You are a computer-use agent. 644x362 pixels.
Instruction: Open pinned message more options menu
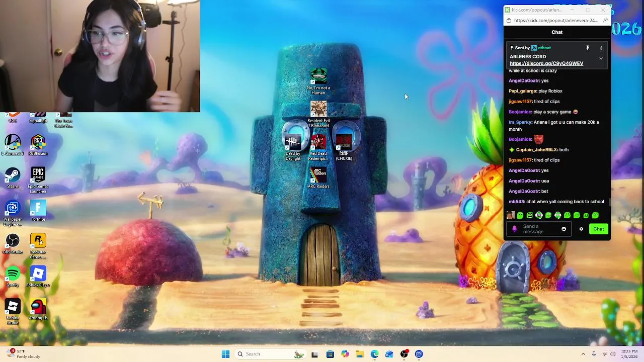point(601,48)
